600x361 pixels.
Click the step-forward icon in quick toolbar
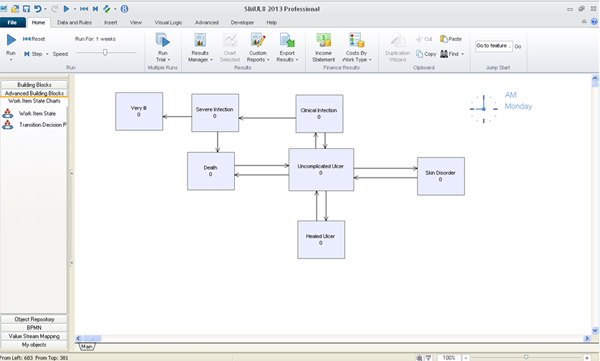(95, 8)
